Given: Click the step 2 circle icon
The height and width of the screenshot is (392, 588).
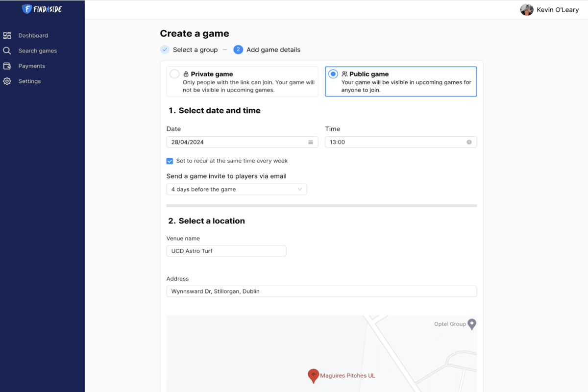Looking at the screenshot, I should 238,49.
